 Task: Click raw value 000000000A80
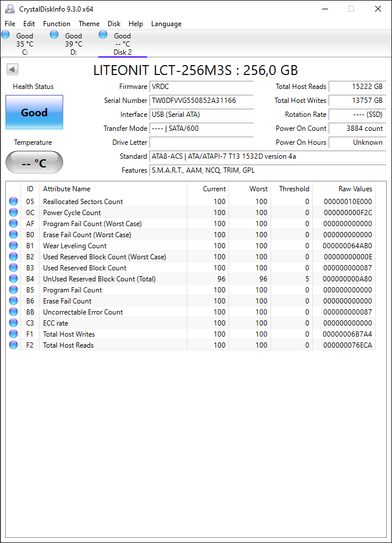(347, 279)
